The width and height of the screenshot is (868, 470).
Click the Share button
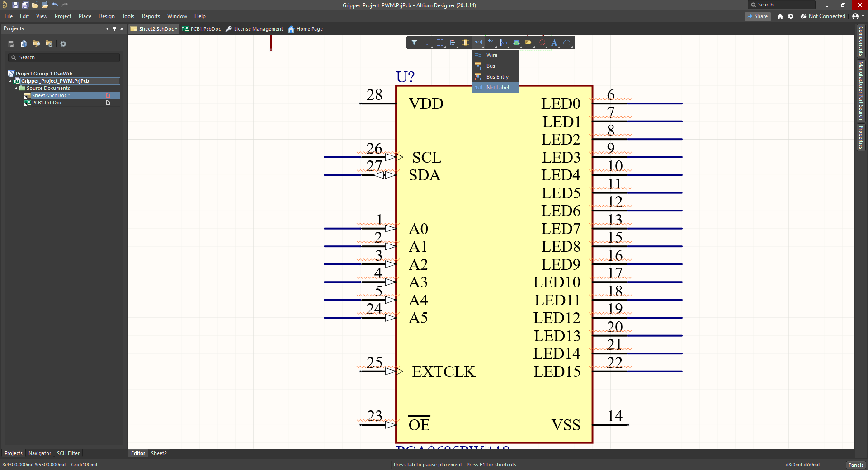[x=758, y=16]
